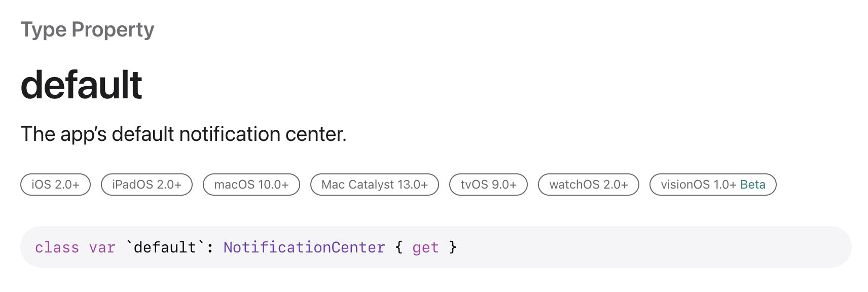The height and width of the screenshot is (292, 868).
Task: Select the watchOS 2.0+ badge
Action: pyautogui.click(x=589, y=185)
